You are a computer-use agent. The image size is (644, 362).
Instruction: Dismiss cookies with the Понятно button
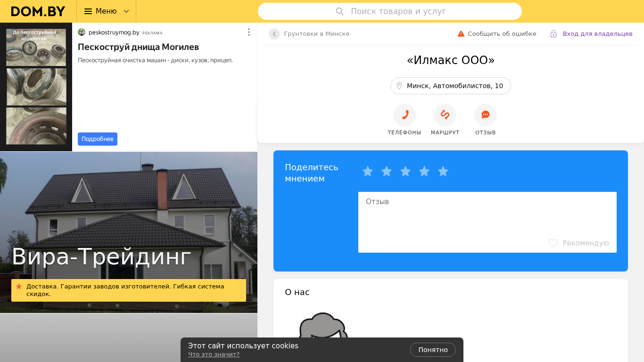click(x=433, y=350)
